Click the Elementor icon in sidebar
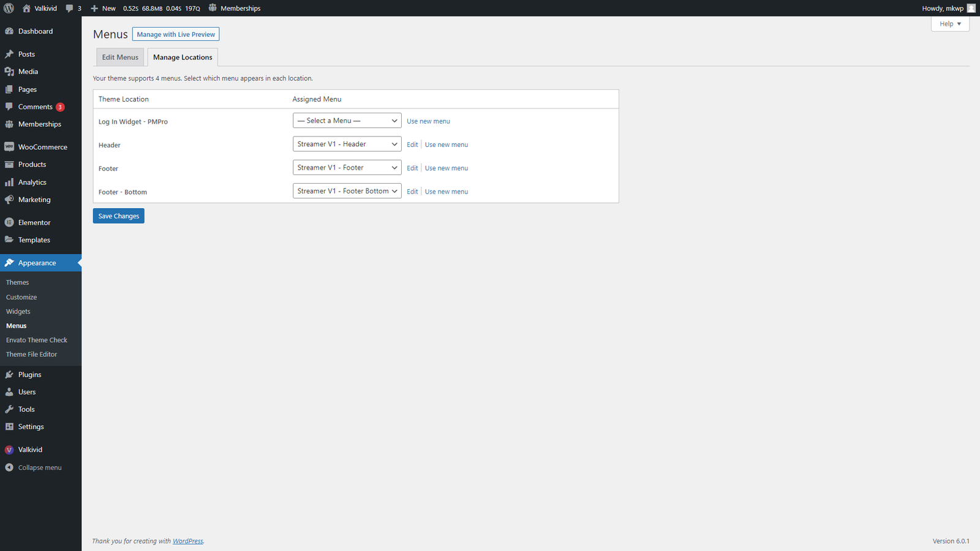Viewport: 980px width, 551px height. tap(9, 223)
